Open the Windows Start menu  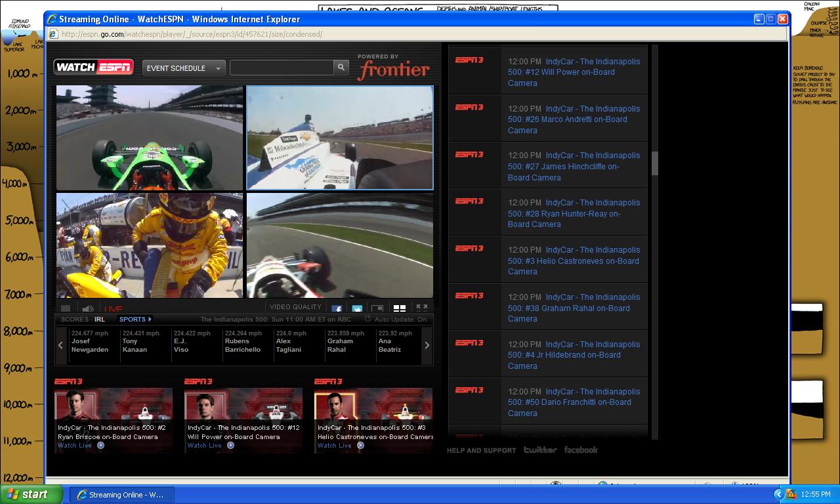click(x=31, y=494)
